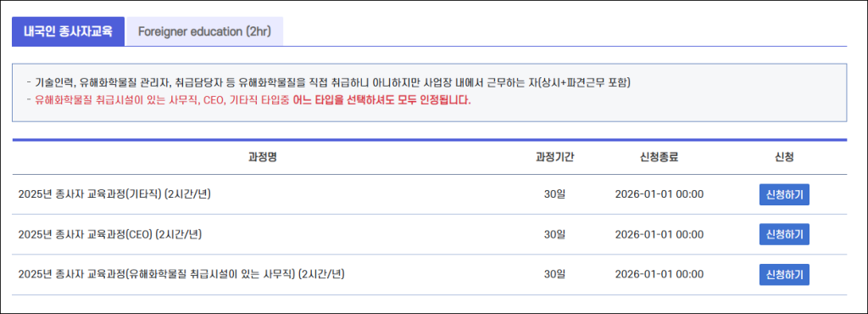Switch to the 내국인 종사자교육 tab
The width and height of the screenshot is (868, 314).
tap(68, 31)
